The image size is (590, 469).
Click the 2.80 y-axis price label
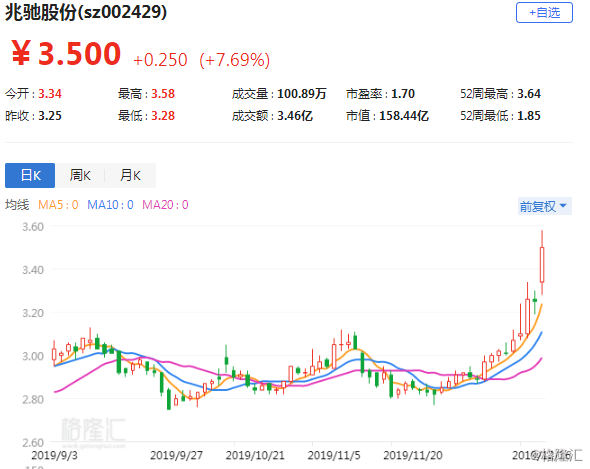point(33,399)
